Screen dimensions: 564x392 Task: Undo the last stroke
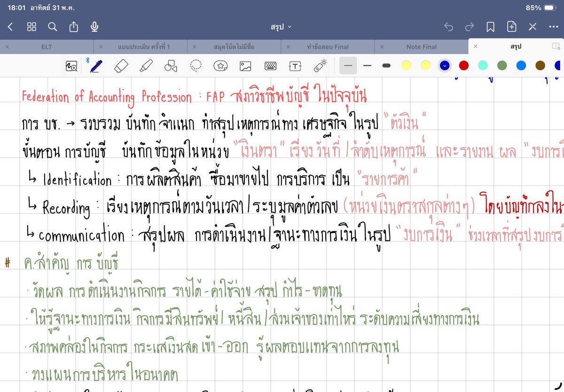coord(448,27)
